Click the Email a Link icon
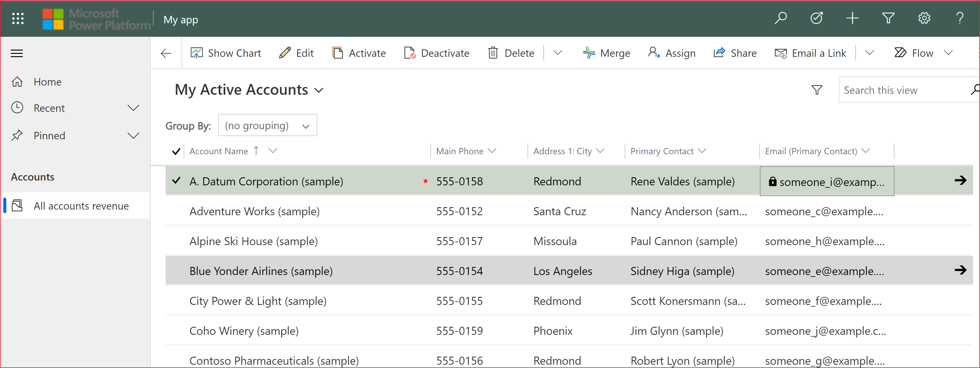Viewport: 980px width, 368px height. click(x=780, y=53)
